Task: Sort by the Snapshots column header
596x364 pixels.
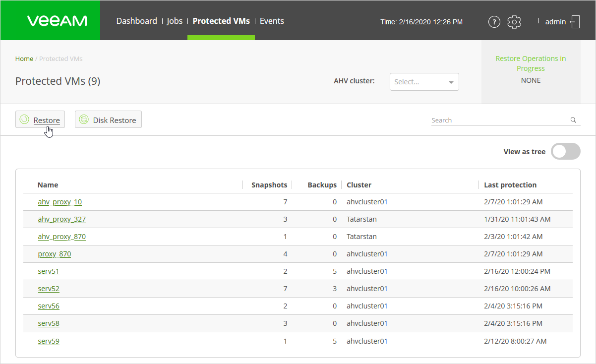Action: [x=269, y=185]
